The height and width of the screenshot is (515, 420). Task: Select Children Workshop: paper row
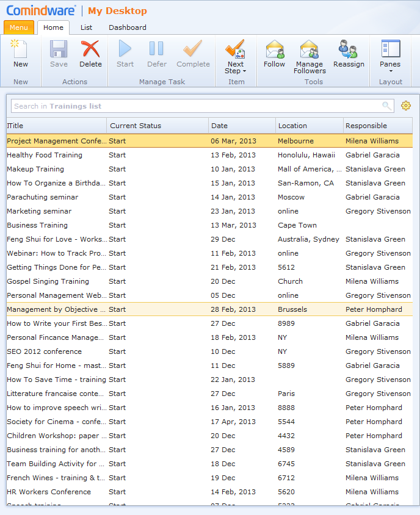[209, 436]
